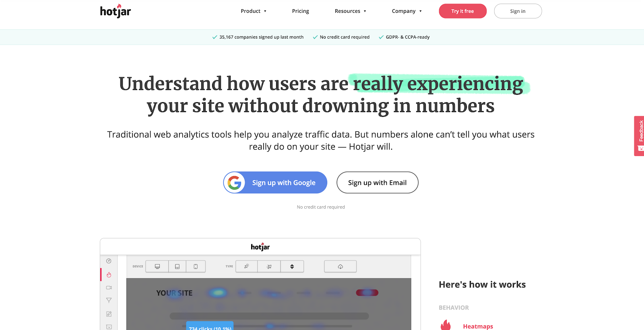The width and height of the screenshot is (644, 330).
Task: Choose Sign up with Email
Action: [378, 182]
